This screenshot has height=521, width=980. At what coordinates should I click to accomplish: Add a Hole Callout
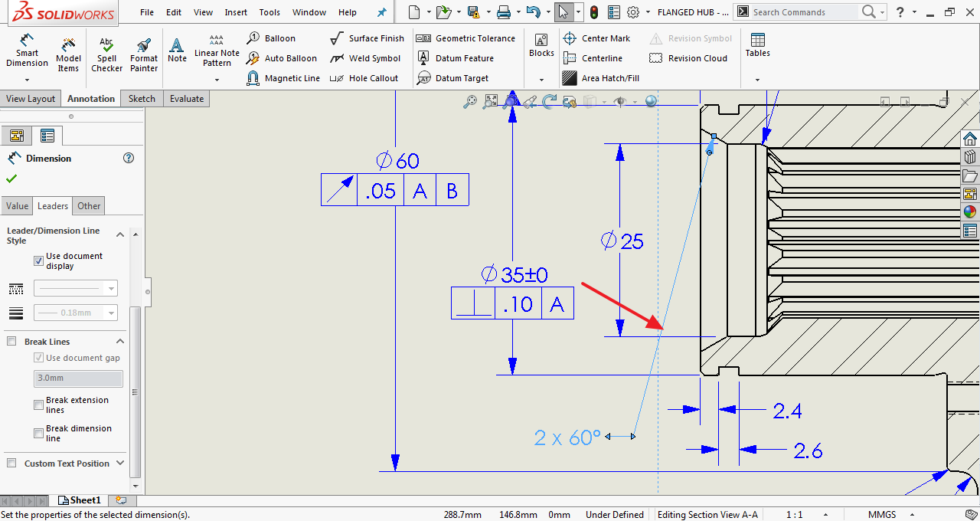click(364, 78)
